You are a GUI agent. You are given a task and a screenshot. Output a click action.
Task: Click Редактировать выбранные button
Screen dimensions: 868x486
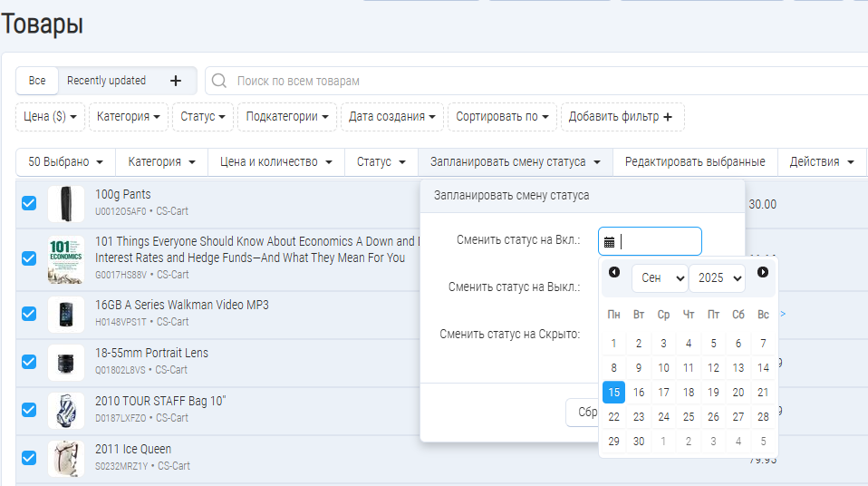click(695, 162)
